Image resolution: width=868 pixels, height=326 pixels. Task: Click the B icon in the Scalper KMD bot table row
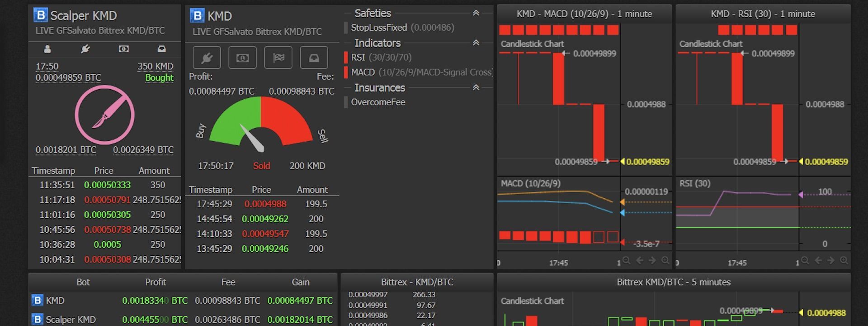click(x=37, y=319)
